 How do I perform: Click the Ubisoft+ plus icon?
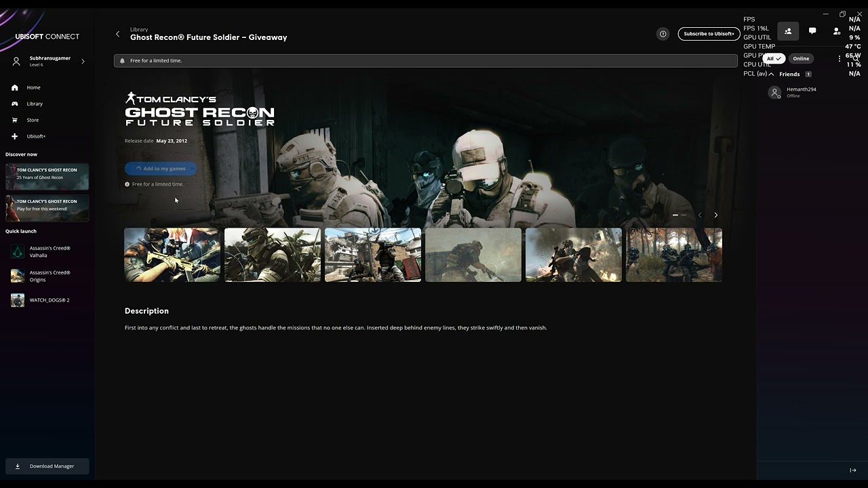tap(15, 136)
